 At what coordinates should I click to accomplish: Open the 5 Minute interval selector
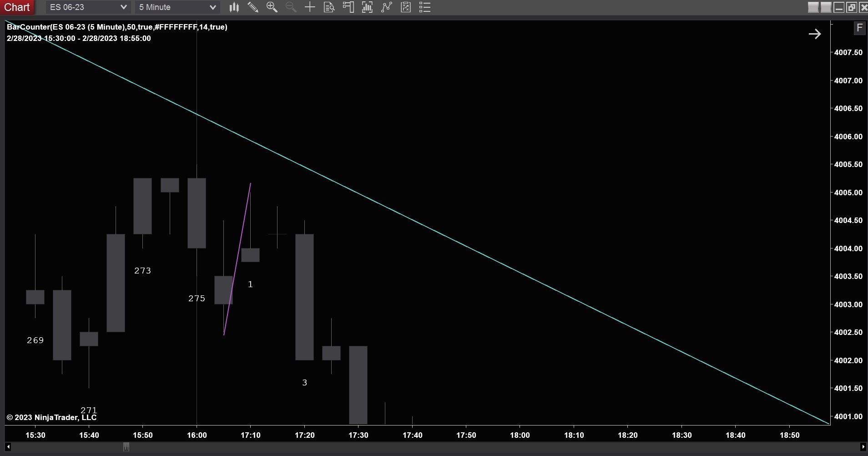coord(177,7)
